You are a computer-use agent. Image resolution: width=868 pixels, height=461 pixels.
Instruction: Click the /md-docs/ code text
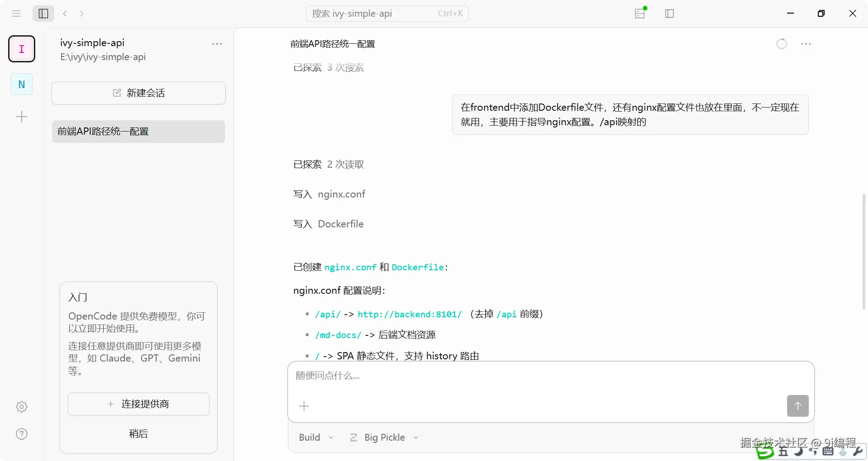point(338,335)
